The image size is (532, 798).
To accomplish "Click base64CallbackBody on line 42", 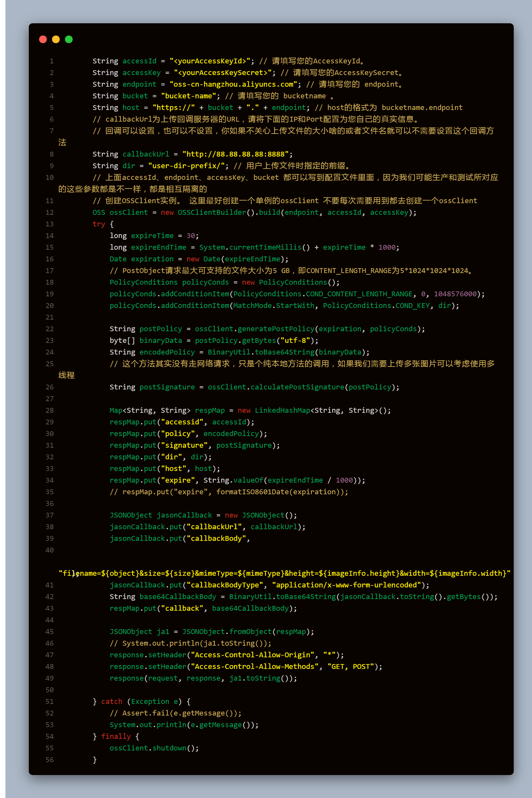I will [178, 597].
